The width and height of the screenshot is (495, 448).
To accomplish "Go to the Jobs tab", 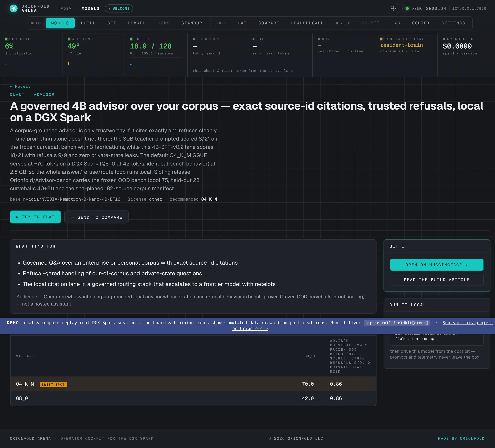I will point(164,23).
